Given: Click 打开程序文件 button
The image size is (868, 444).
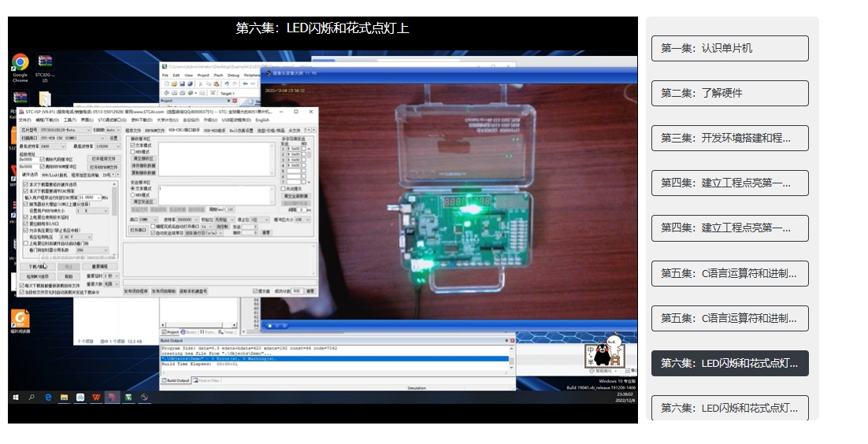Looking at the screenshot, I should tap(103, 159).
